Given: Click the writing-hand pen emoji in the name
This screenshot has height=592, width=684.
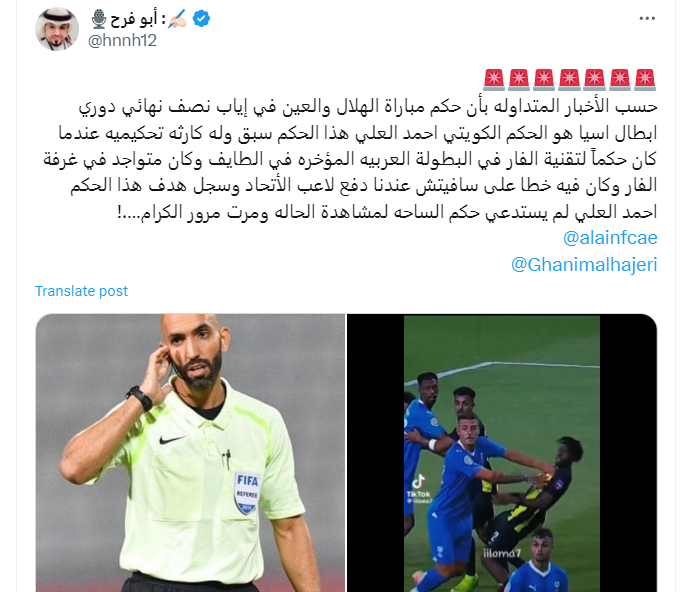Looking at the screenshot, I should coord(178,19).
